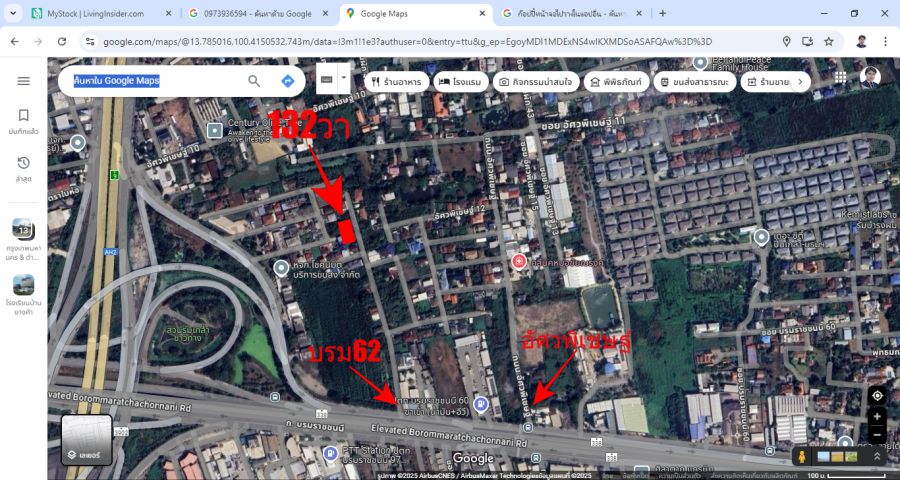Image resolution: width=900 pixels, height=480 pixels.
Task: Expand the imagery strip with double chevron
Action: pyautogui.click(x=877, y=456)
